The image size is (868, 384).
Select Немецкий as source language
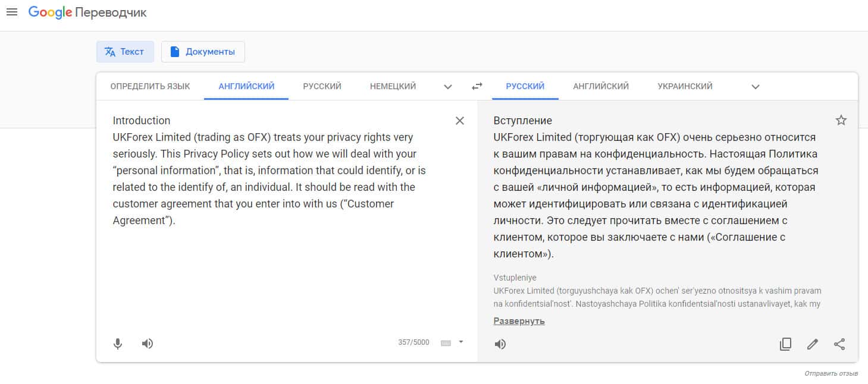tap(393, 86)
